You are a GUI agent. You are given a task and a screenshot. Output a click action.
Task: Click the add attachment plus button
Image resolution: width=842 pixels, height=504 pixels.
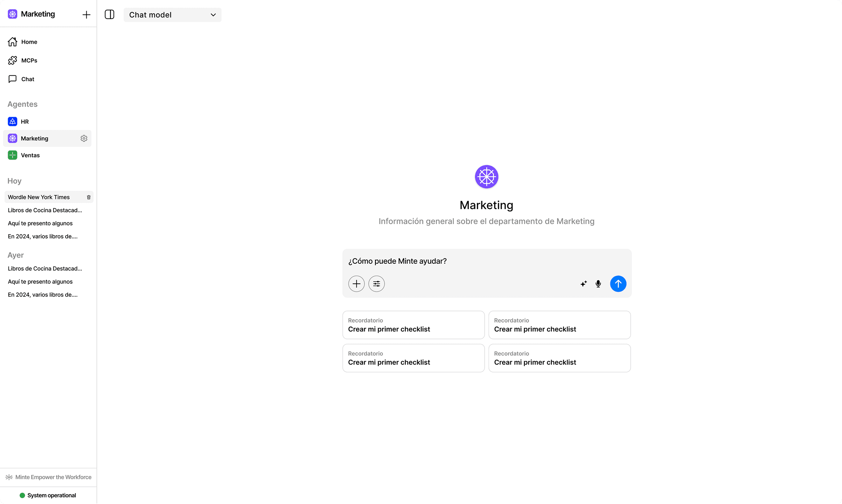[356, 283]
